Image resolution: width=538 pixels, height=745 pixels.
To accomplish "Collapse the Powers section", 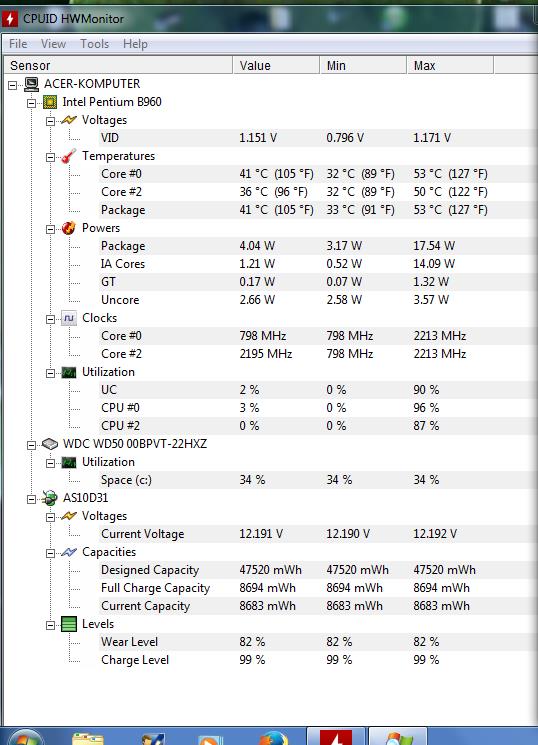I will [50, 229].
